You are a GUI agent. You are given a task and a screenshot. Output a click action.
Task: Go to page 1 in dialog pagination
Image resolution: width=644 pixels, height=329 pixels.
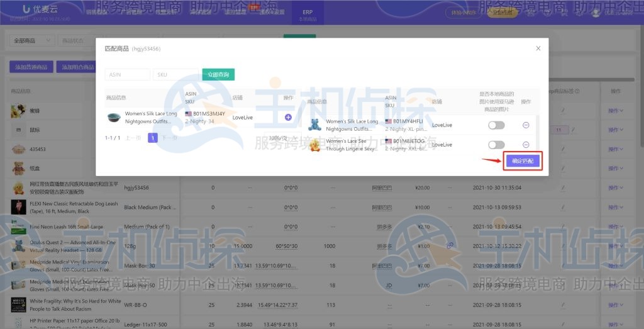152,138
